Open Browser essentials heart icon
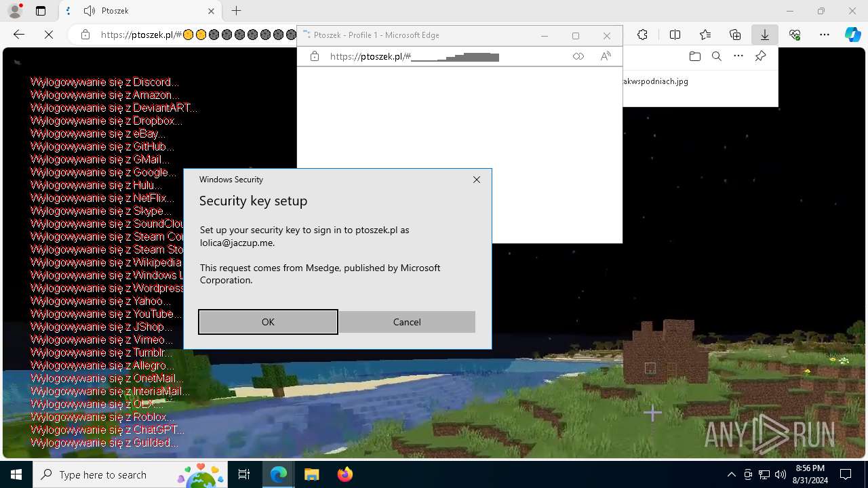This screenshot has height=488, width=868. pos(795,35)
